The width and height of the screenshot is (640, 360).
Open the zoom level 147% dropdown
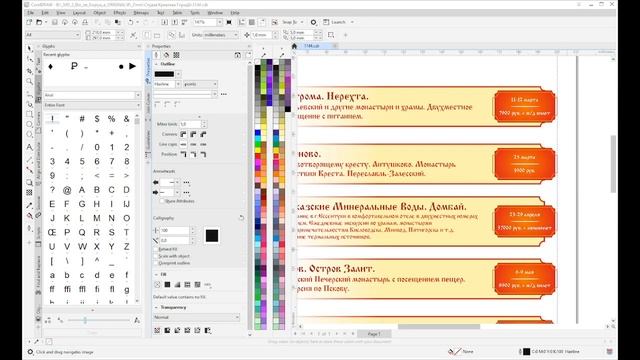[x=220, y=22]
